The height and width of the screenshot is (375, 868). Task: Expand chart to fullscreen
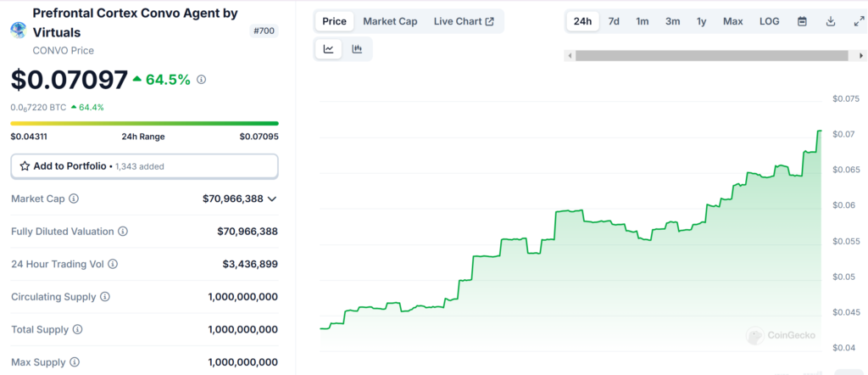(858, 21)
